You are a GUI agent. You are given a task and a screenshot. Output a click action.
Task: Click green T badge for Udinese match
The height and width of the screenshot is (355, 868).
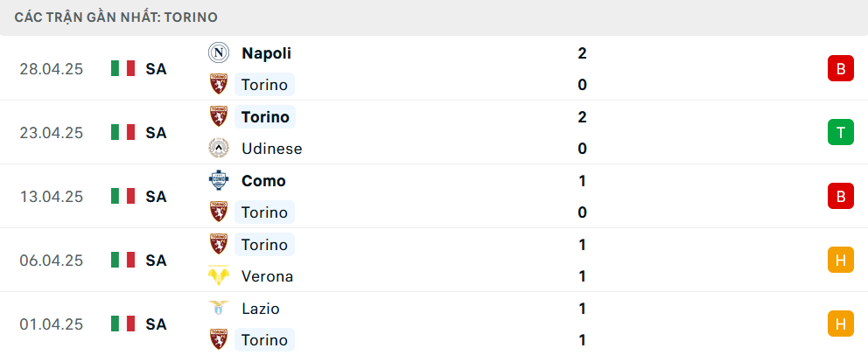tap(840, 132)
